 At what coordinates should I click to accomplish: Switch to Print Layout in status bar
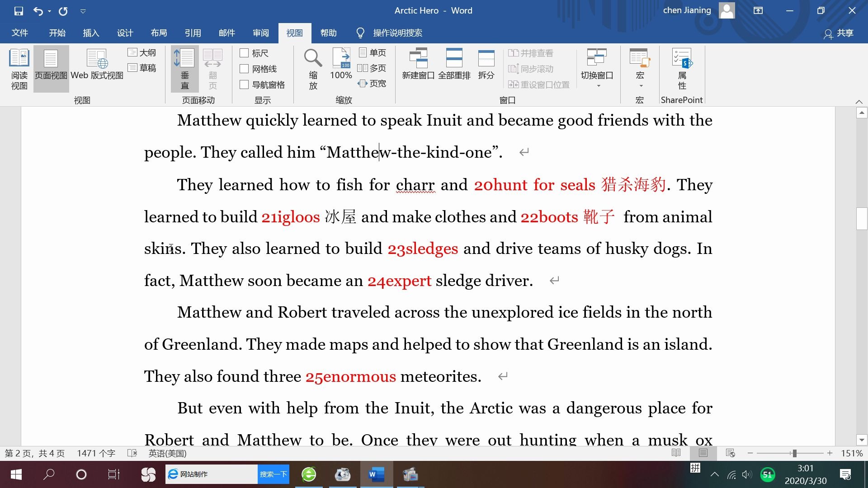pos(703,453)
